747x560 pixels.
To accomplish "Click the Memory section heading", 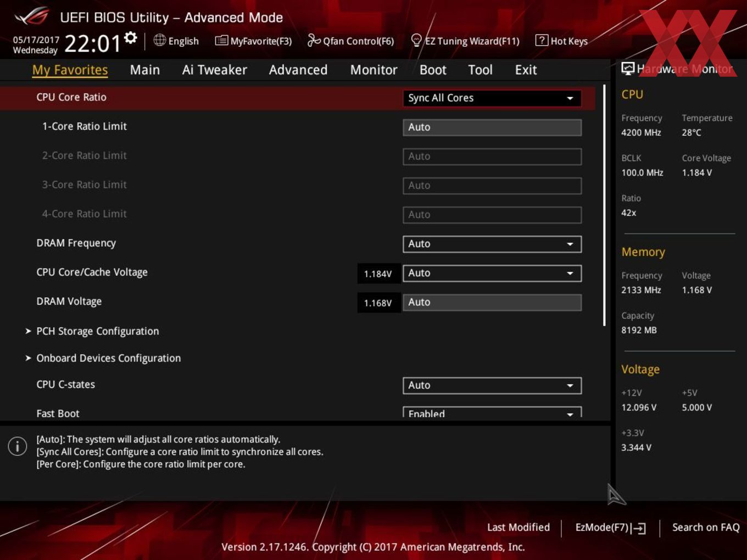I will 643,252.
